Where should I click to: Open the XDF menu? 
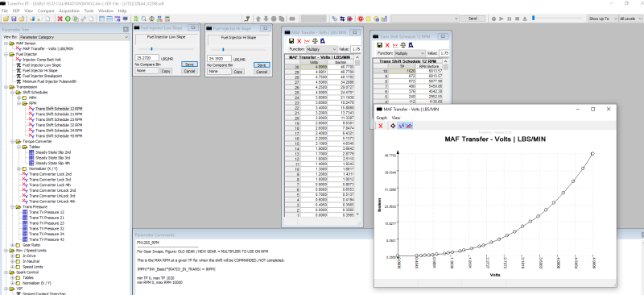[x=16, y=10]
